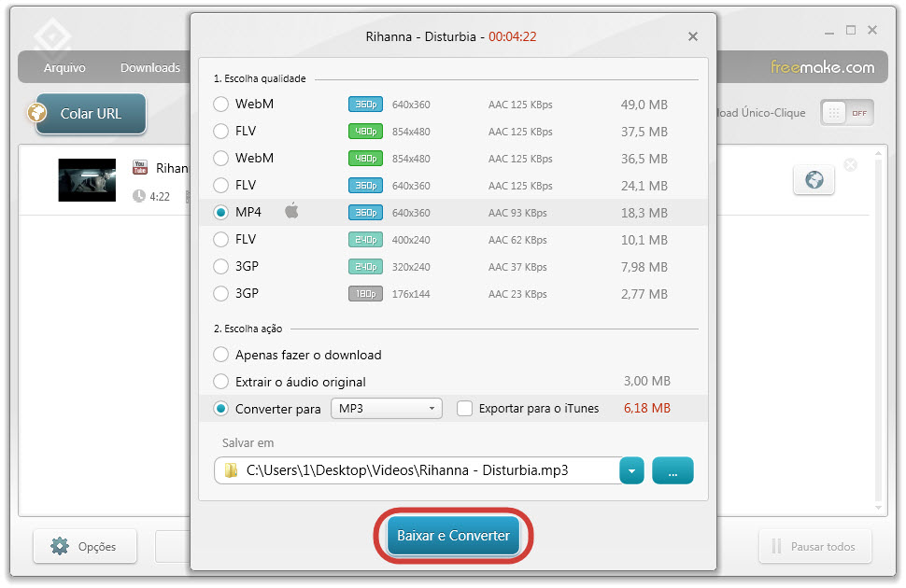Select FLV 480p 37,5 MB quality
Screen dimensions: 906x588
[x=220, y=132]
